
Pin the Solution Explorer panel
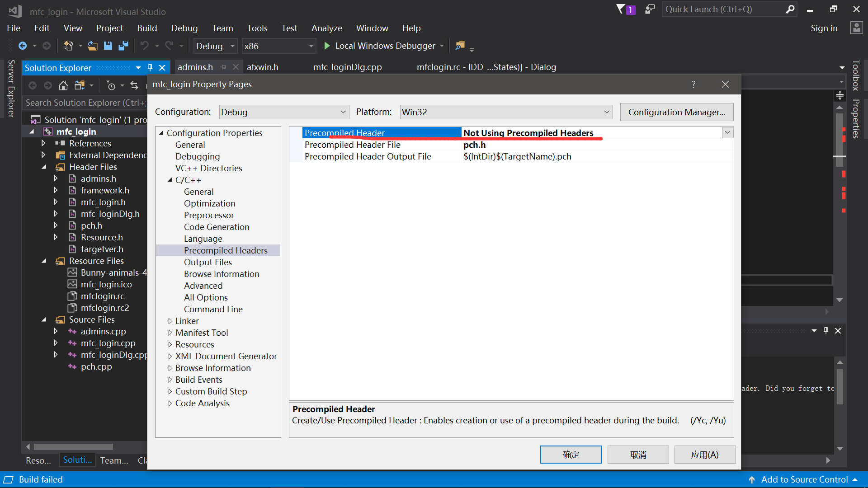[x=150, y=68]
